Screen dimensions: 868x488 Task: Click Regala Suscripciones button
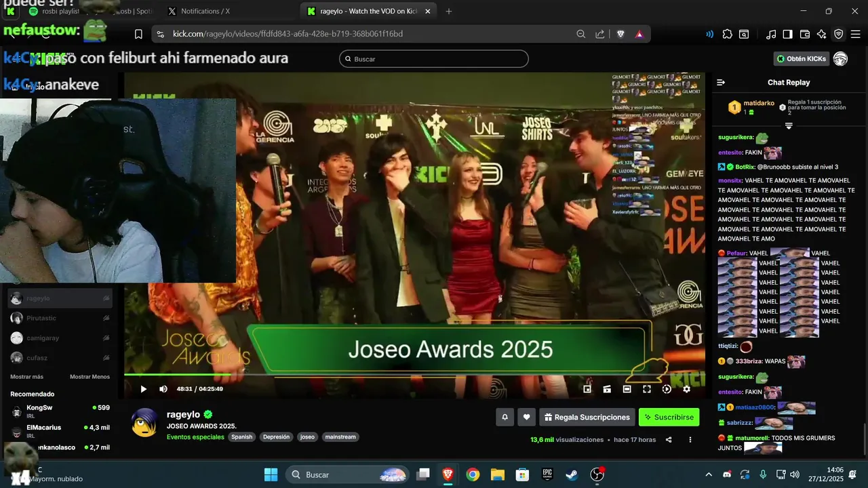pos(587,418)
